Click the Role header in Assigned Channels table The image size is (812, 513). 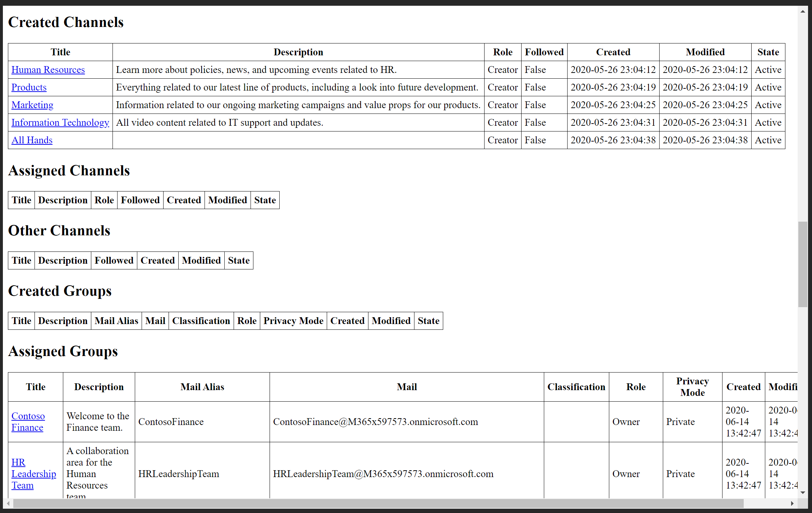pyautogui.click(x=104, y=200)
